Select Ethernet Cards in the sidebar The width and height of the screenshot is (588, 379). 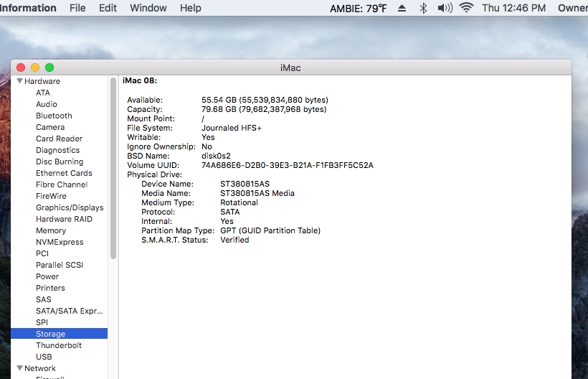pyautogui.click(x=64, y=173)
